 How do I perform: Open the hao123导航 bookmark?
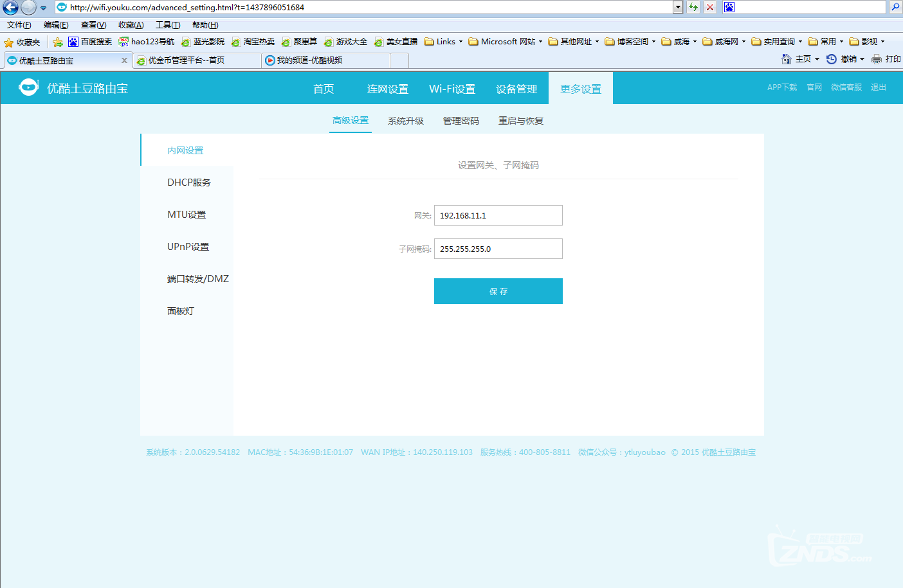(147, 42)
